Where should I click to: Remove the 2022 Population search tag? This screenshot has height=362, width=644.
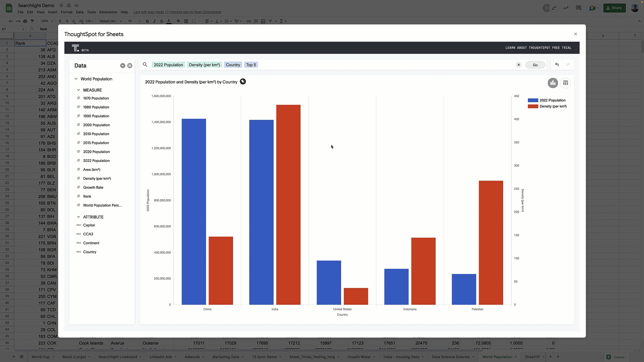click(x=168, y=65)
